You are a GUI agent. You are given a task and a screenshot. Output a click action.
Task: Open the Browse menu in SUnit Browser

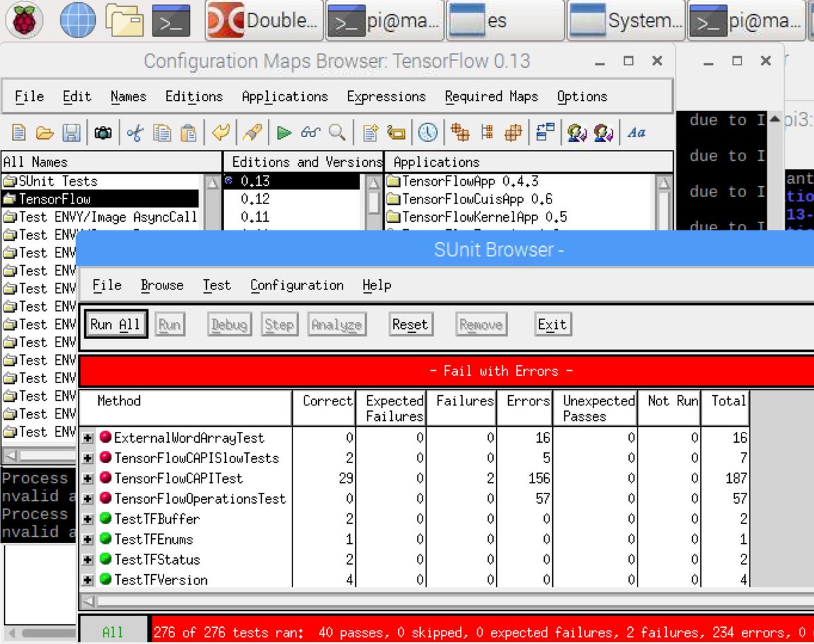coord(162,285)
